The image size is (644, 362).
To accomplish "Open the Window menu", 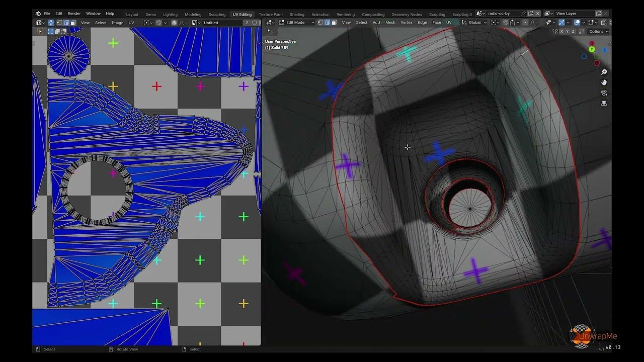I will coord(93,14).
